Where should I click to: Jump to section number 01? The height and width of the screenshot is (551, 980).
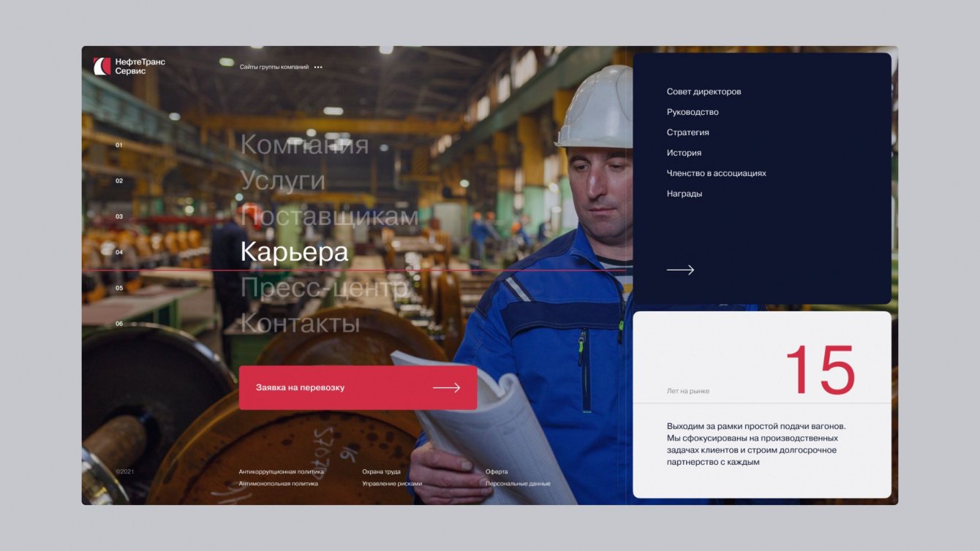(119, 145)
